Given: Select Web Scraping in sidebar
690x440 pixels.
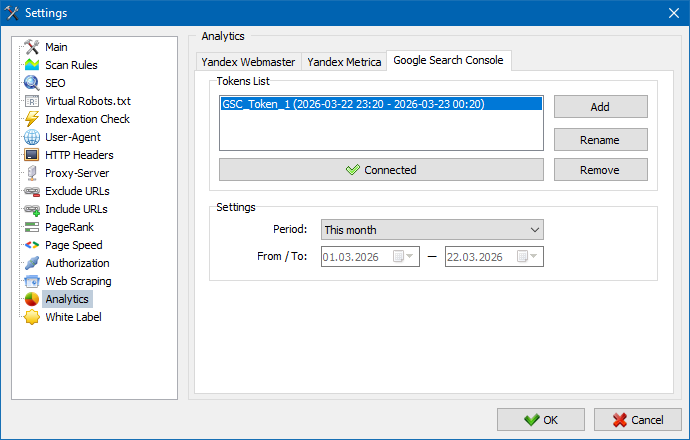Looking at the screenshot, I should (x=78, y=282).
